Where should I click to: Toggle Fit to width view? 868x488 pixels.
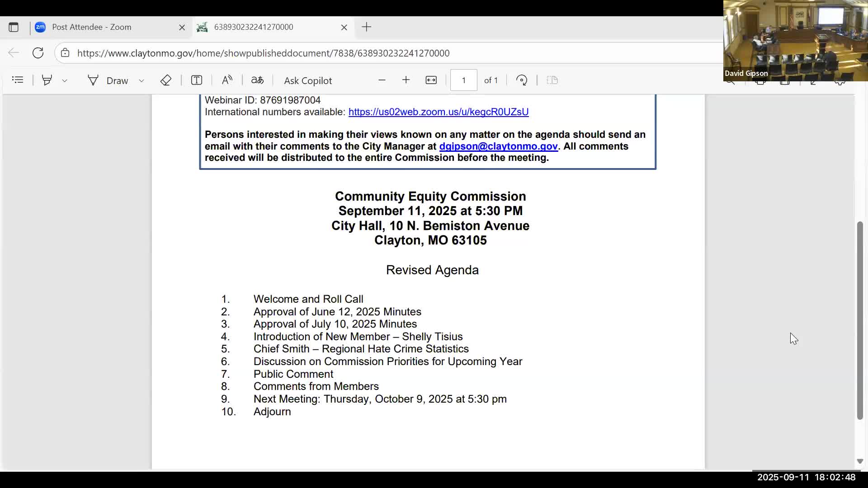[431, 80]
